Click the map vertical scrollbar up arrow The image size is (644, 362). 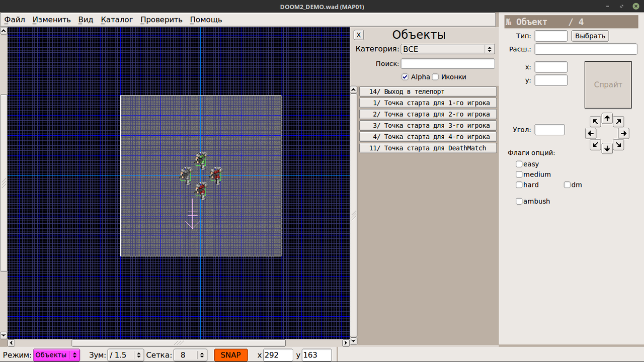pyautogui.click(x=4, y=30)
